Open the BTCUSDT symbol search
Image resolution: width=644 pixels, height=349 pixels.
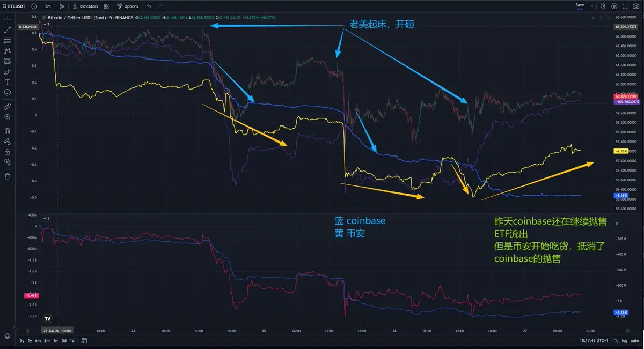click(14, 6)
